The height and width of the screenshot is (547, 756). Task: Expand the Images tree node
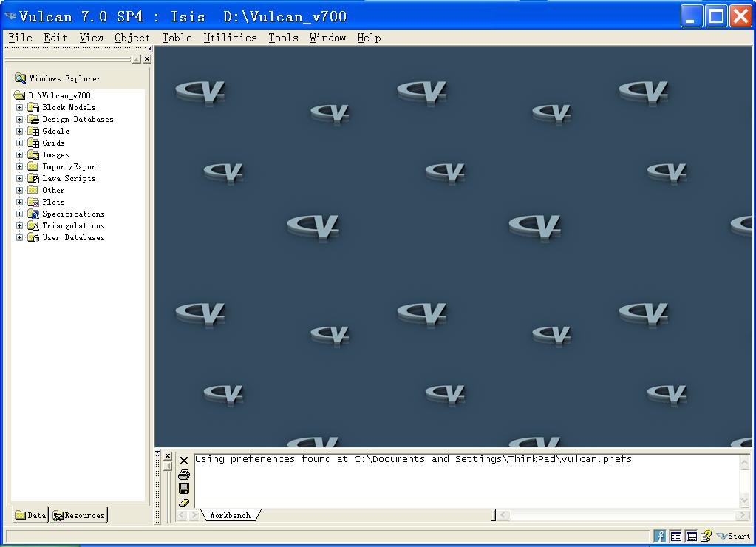[20, 154]
